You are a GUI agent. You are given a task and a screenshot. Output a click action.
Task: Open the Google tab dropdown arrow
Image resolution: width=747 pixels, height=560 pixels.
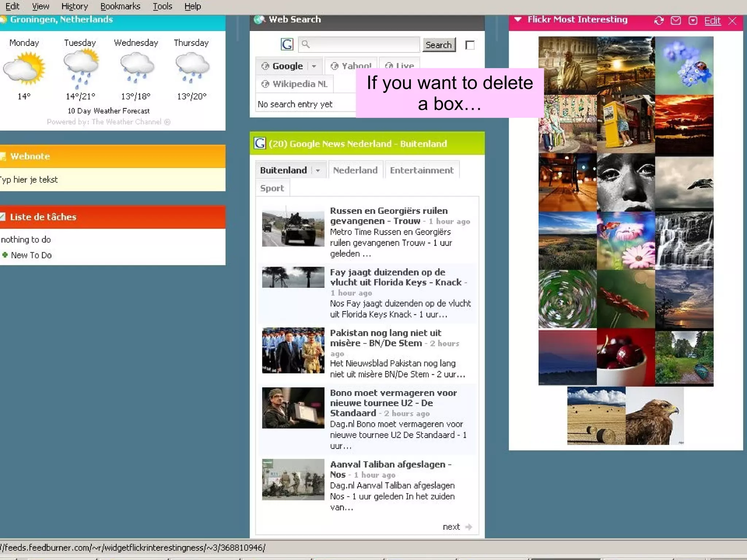tap(314, 66)
